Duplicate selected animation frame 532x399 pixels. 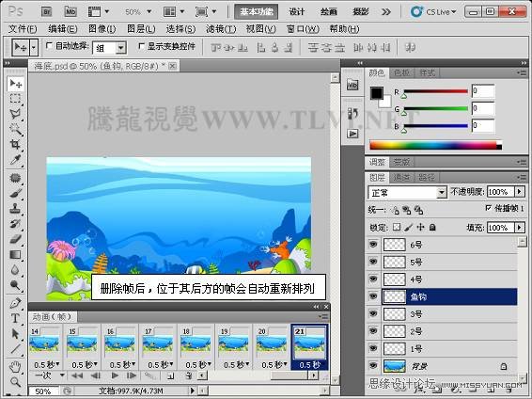click(171, 375)
